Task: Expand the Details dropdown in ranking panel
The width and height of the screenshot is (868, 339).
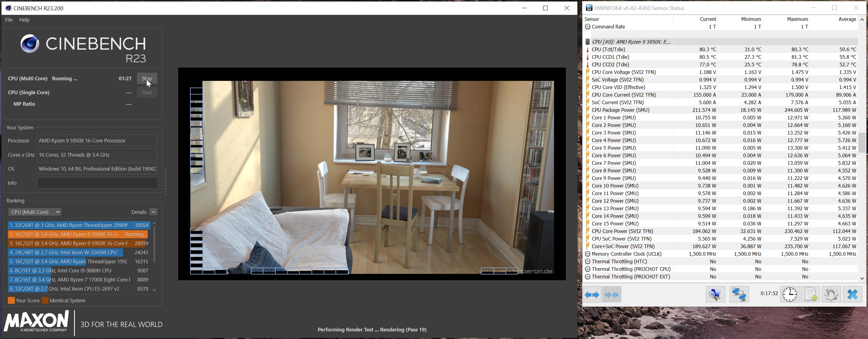Action: coord(153,212)
